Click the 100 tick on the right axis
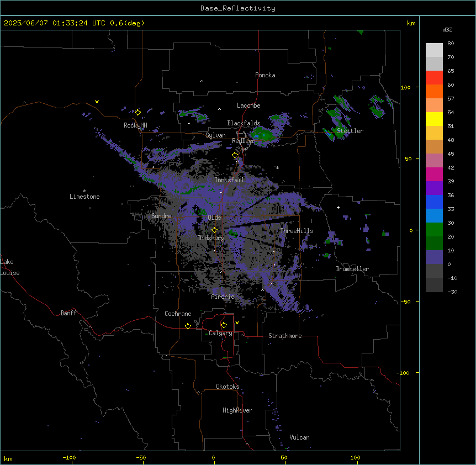476x465 pixels. [405, 87]
